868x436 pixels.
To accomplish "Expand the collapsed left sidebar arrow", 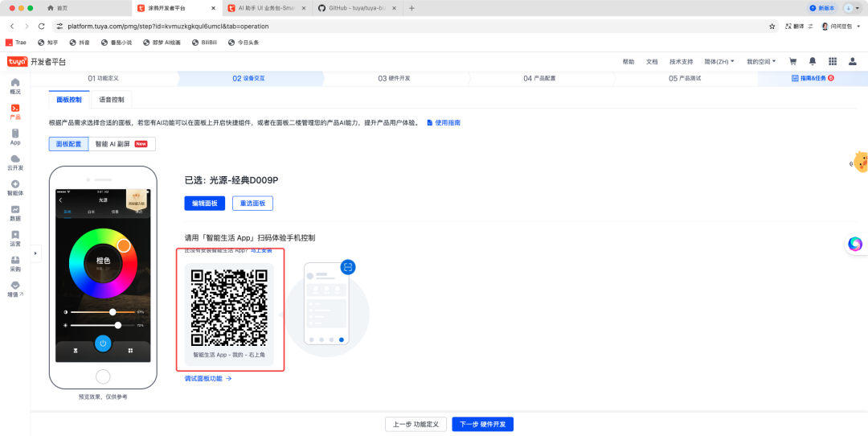I will pyautogui.click(x=35, y=253).
